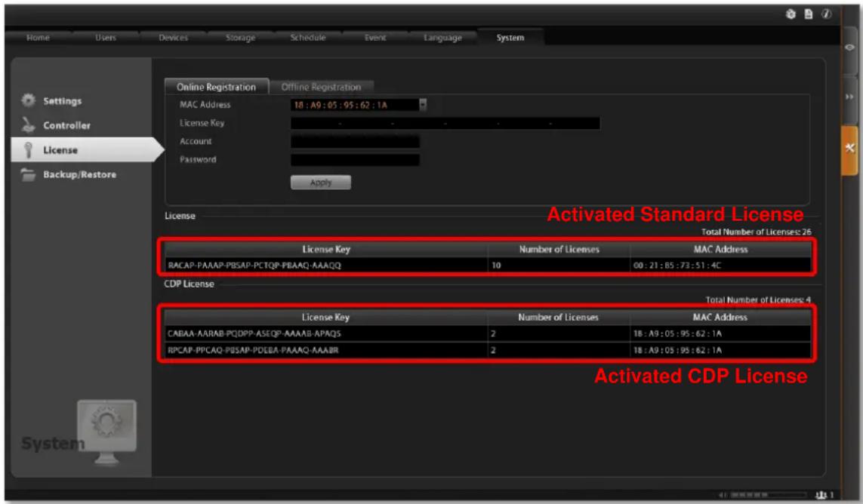Select CDP key CABAA-AARAB-PQDPP-ASEQP-AAAAB-APAQS
This screenshot has width=863, height=504.
tap(254, 333)
